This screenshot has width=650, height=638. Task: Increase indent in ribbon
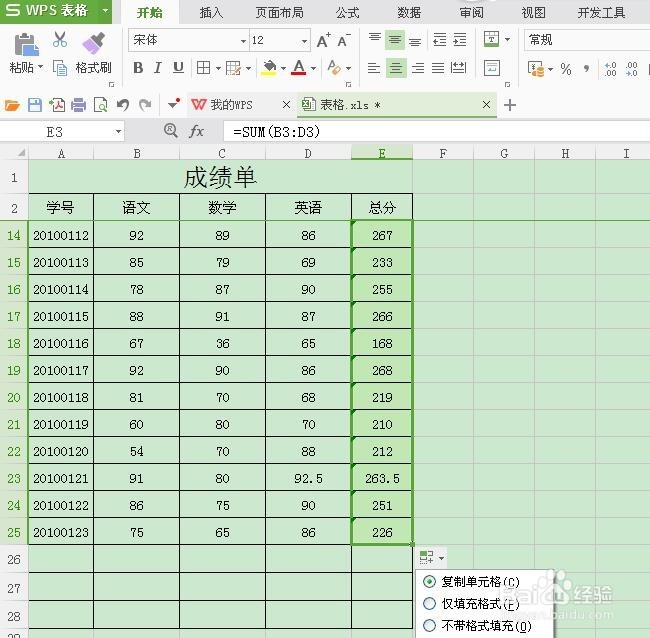[460, 40]
